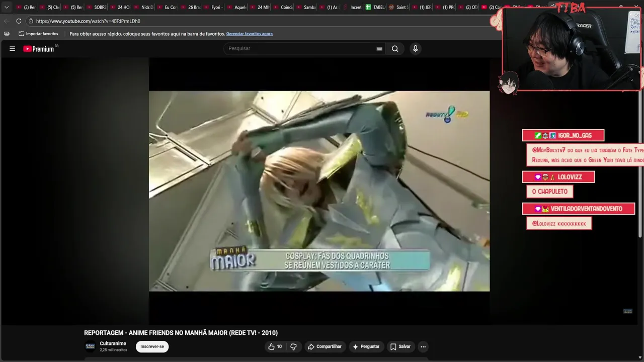Switch to the TABEL spreadsheet tab
The width and height of the screenshot is (644, 362).
375,7
